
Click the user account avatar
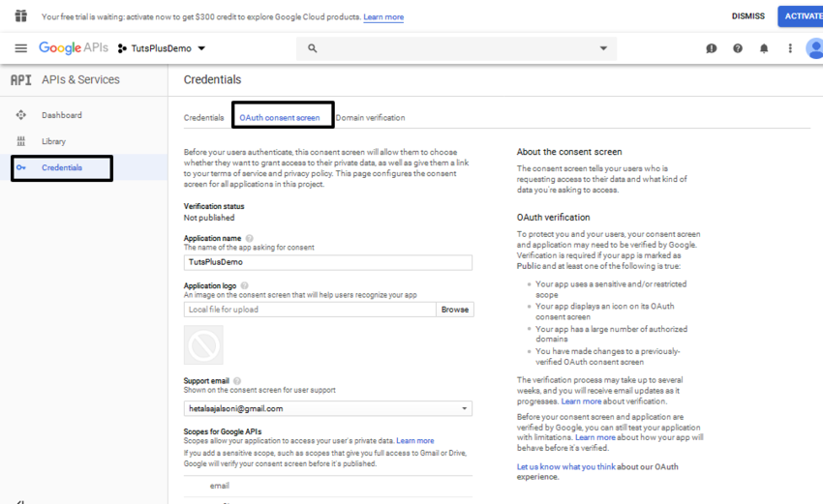(814, 48)
